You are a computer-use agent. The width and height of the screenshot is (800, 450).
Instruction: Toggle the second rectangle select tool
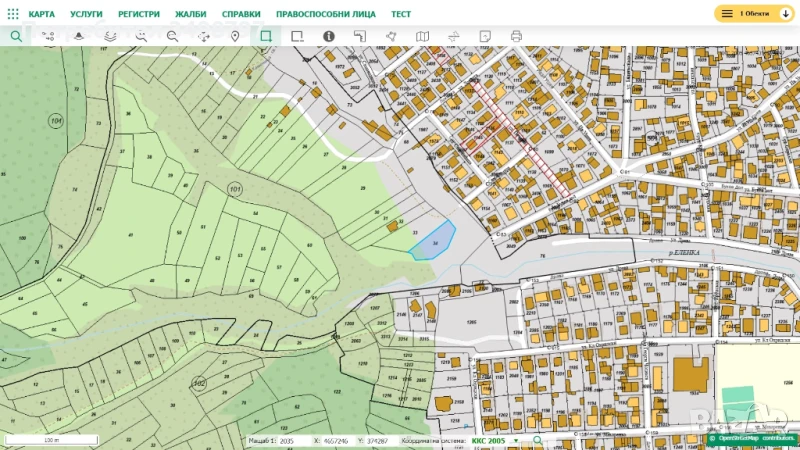[x=297, y=36]
